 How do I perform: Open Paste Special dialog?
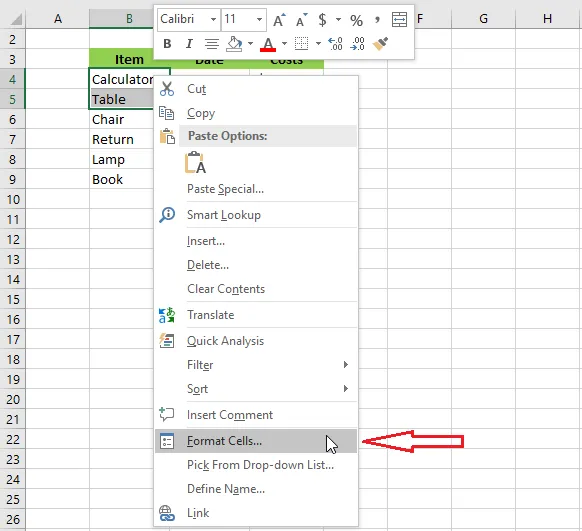point(256,189)
